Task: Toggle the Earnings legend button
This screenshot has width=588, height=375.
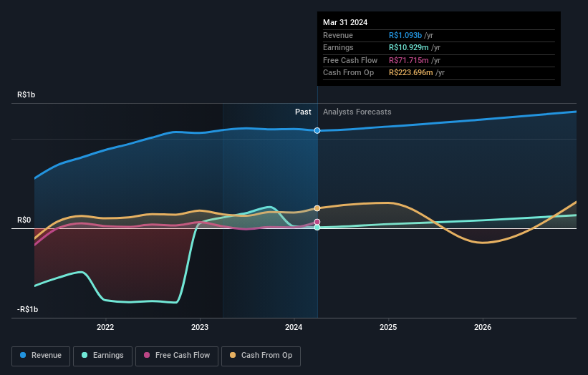Action: click(x=102, y=356)
